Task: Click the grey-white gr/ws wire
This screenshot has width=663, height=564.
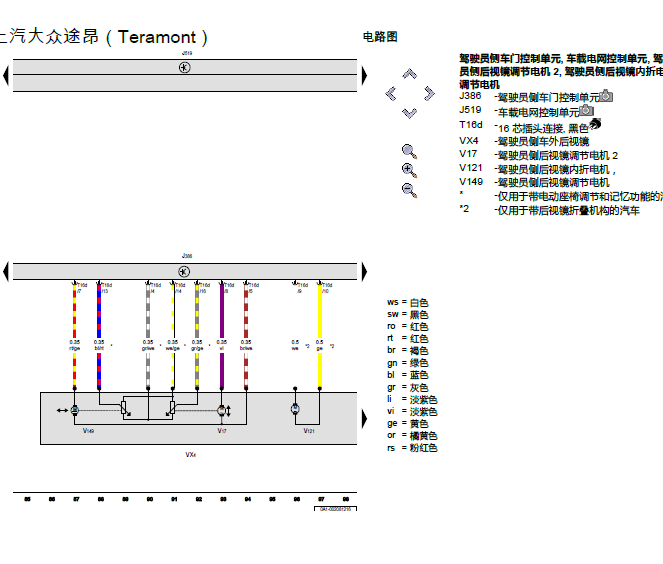Action: tap(148, 311)
